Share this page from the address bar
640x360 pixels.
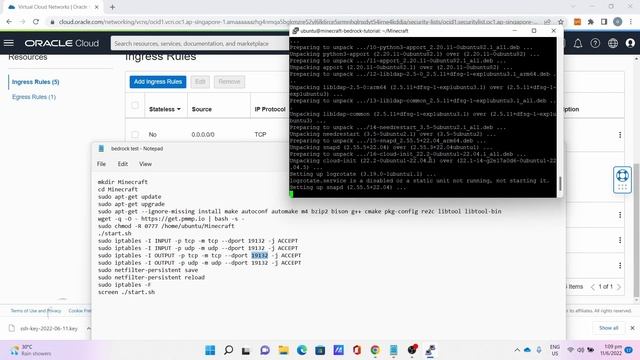(547, 22)
